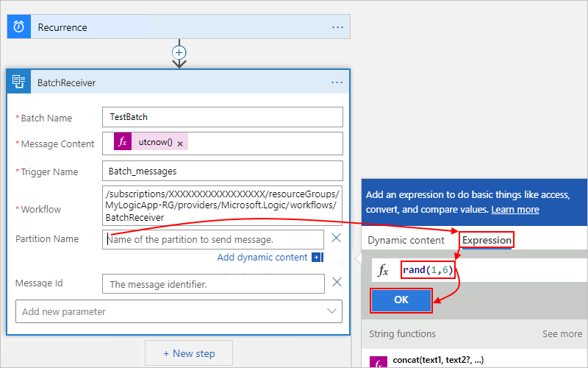This screenshot has height=368, width=588.
Task: Remove the Partition Name parameter
Action: (x=337, y=238)
